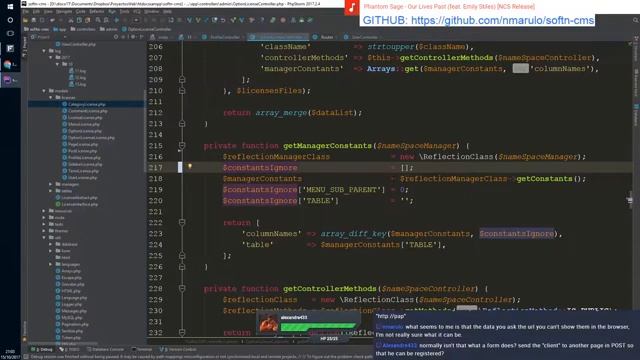
Task: Select HTML.php in the tree
Action: click(x=72, y=291)
